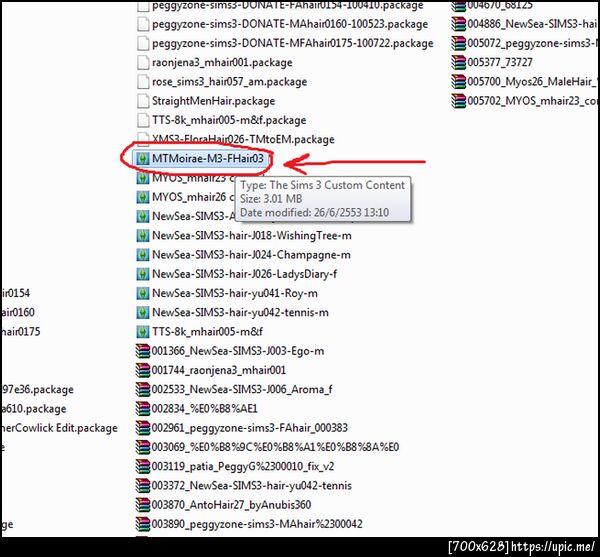The width and height of the screenshot is (600, 557).
Task: Select file name NewSea-SIMS3-hair-J024-Champagne-m
Action: [x=251, y=255]
